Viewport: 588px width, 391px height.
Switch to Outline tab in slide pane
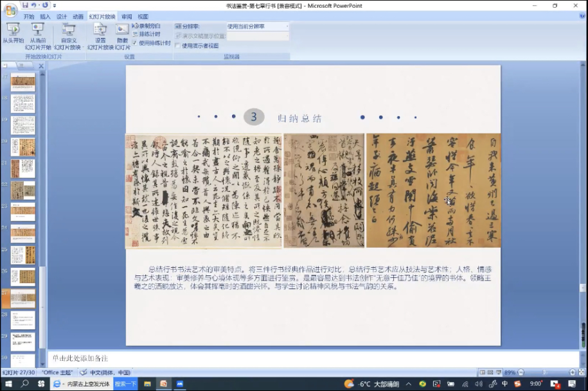[21, 65]
